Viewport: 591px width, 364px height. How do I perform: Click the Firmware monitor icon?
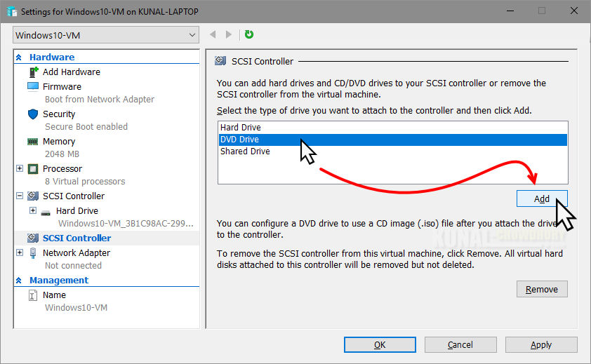pos(33,86)
